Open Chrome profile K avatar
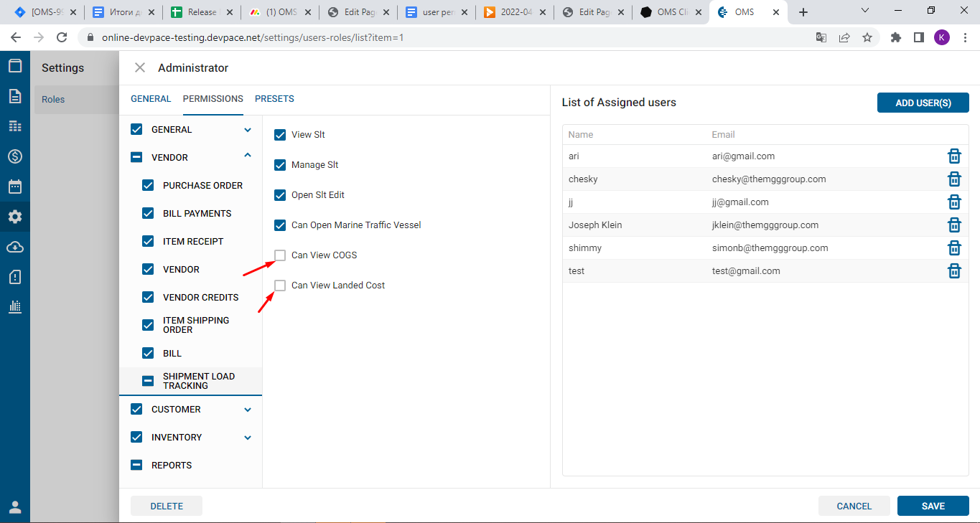Image resolution: width=980 pixels, height=523 pixels. coord(941,37)
